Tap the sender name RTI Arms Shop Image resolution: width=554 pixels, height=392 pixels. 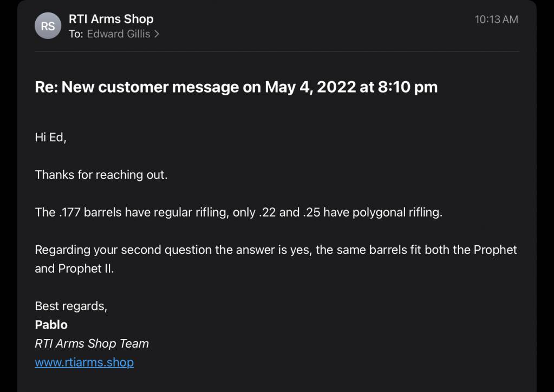pyautogui.click(x=111, y=19)
